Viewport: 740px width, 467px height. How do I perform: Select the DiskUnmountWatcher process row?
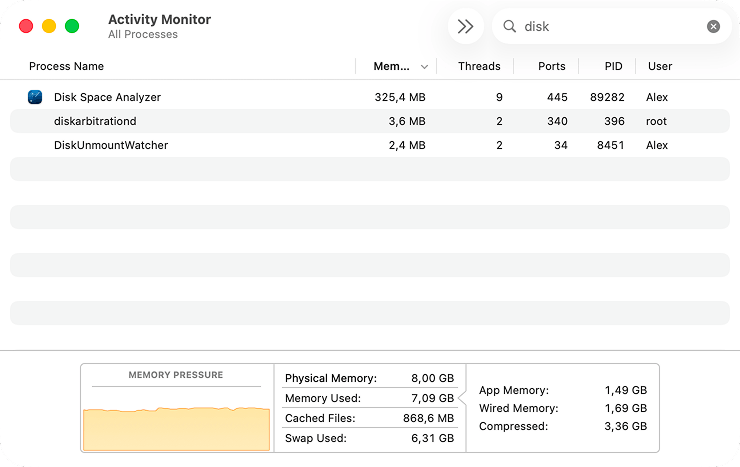(370, 145)
